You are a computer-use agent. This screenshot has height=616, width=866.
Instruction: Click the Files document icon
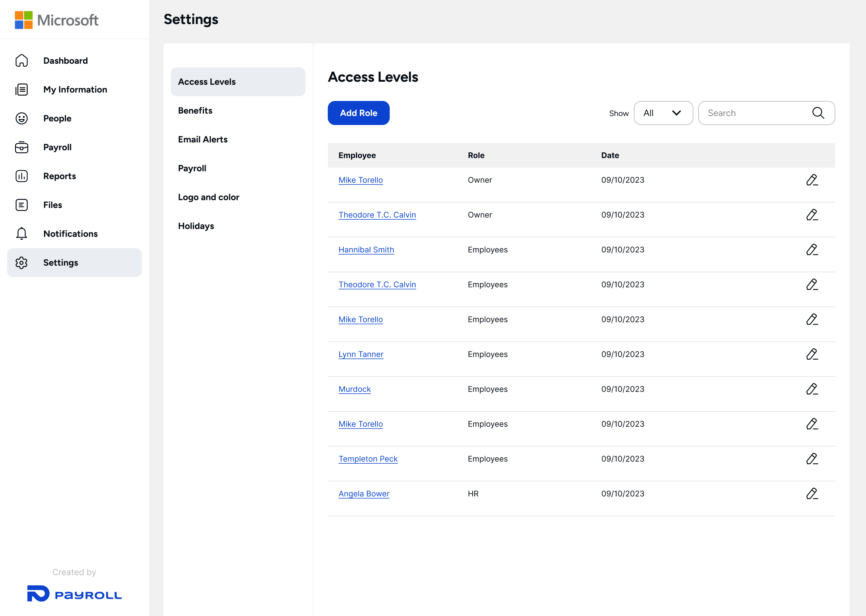tap(22, 205)
